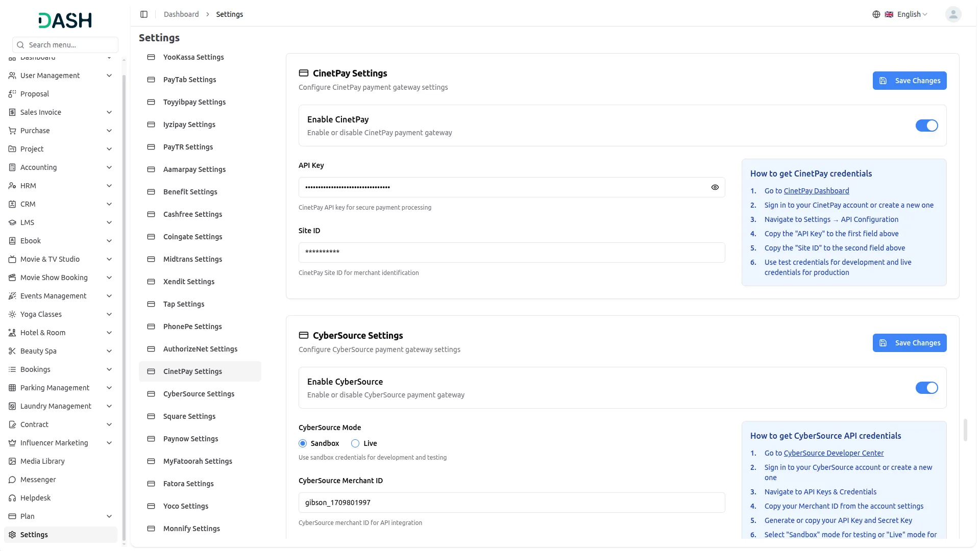Open Movie Show Booking menu
This screenshot has width=980, height=551.
(61, 278)
